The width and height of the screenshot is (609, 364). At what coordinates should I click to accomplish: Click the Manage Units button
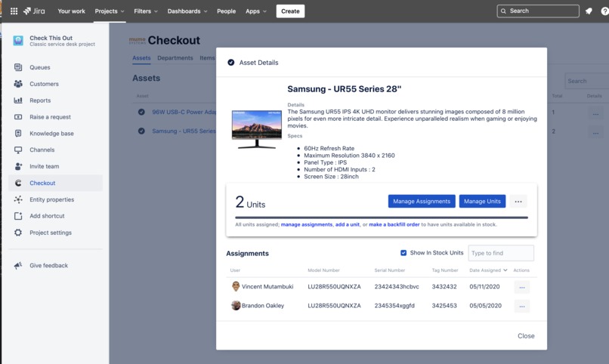coord(482,202)
